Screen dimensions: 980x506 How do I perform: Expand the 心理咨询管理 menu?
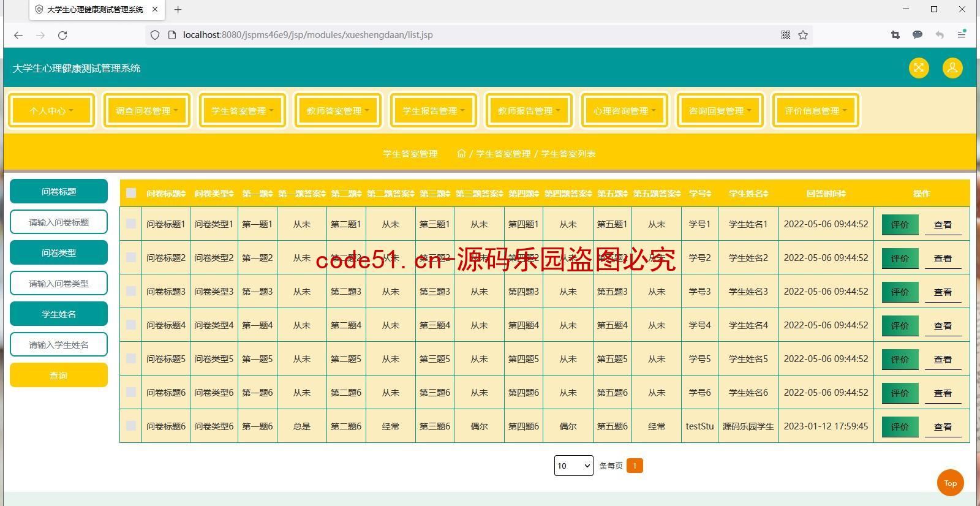[625, 110]
